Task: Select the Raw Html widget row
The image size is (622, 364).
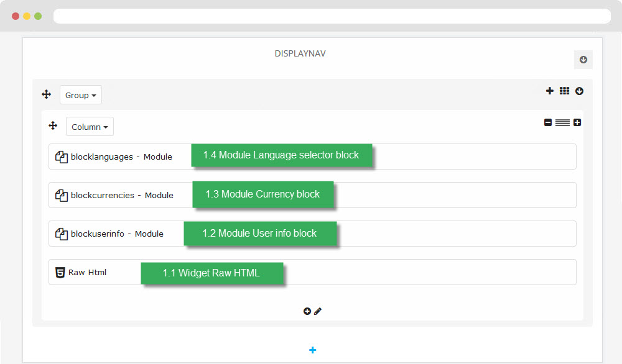Action: pos(312,272)
